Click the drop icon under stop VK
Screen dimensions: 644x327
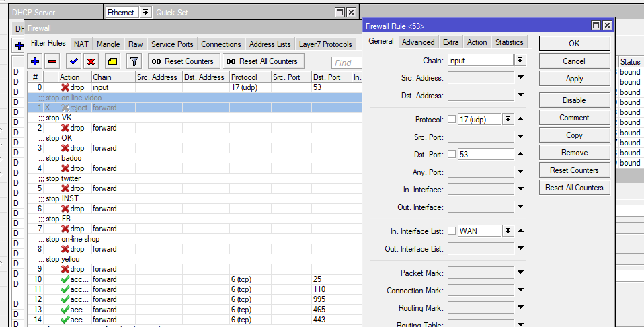pyautogui.click(x=65, y=128)
